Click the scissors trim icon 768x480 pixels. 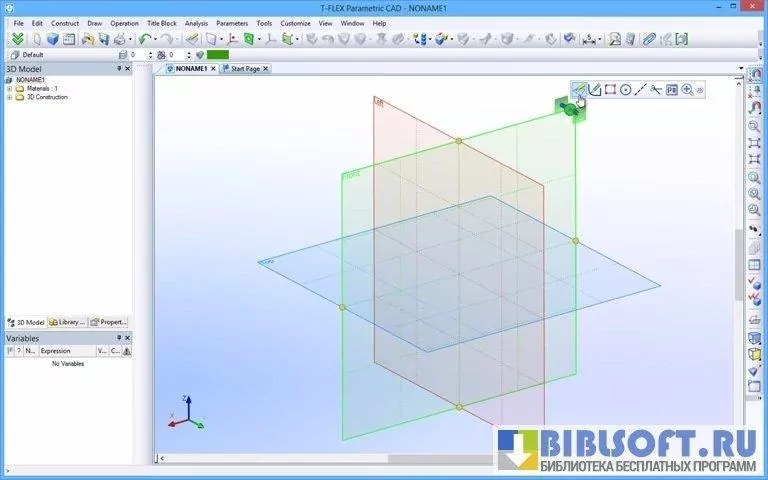(656, 89)
